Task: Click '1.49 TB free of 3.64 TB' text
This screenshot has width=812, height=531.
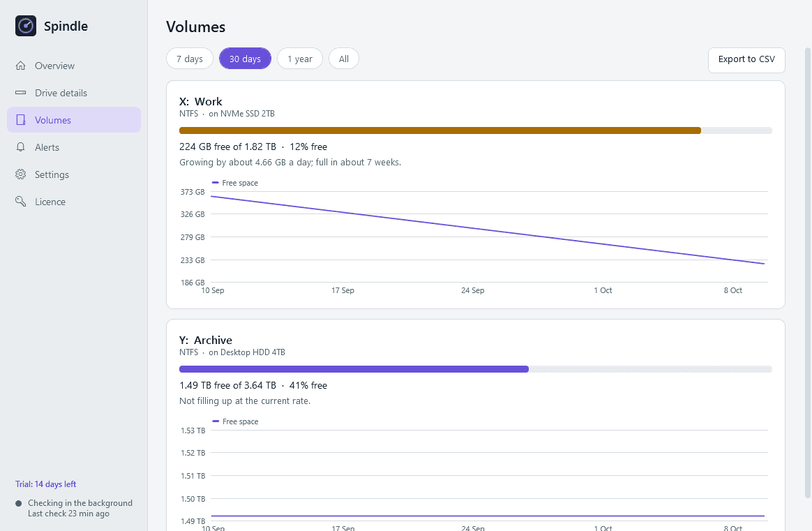Action: coord(228,385)
